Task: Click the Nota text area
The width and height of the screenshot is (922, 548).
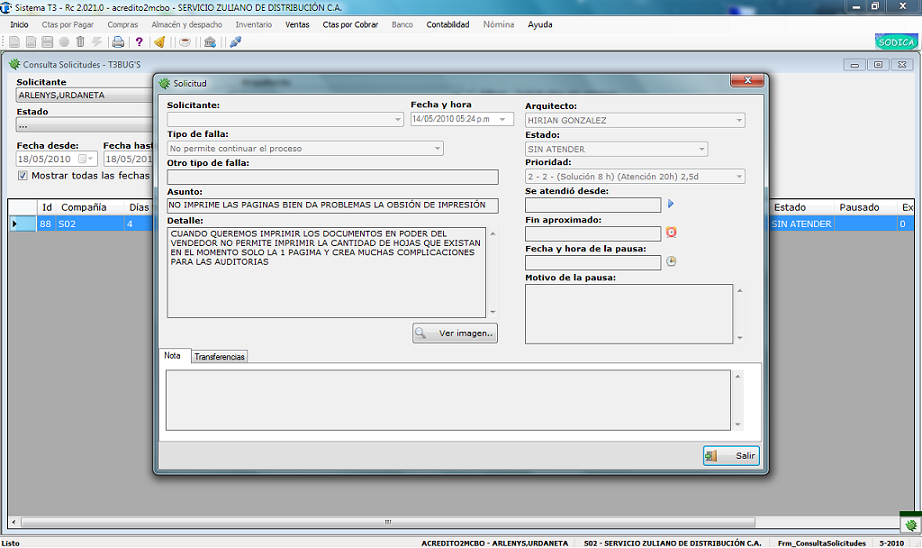Action: (448, 400)
